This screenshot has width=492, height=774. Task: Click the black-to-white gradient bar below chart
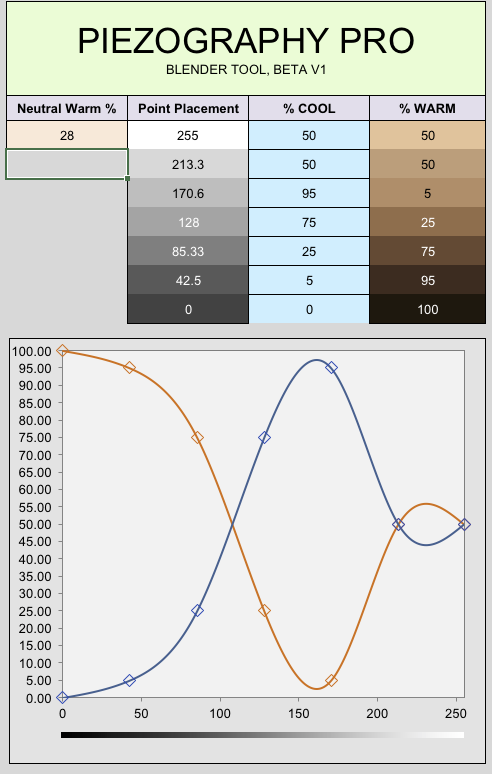tap(262, 735)
